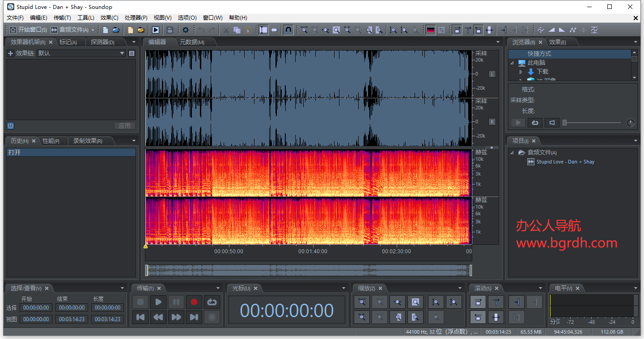Image resolution: width=644 pixels, height=339 pixels.
Task: Click the fade-out triangle icon on the toolbar
Action: tap(562, 30)
